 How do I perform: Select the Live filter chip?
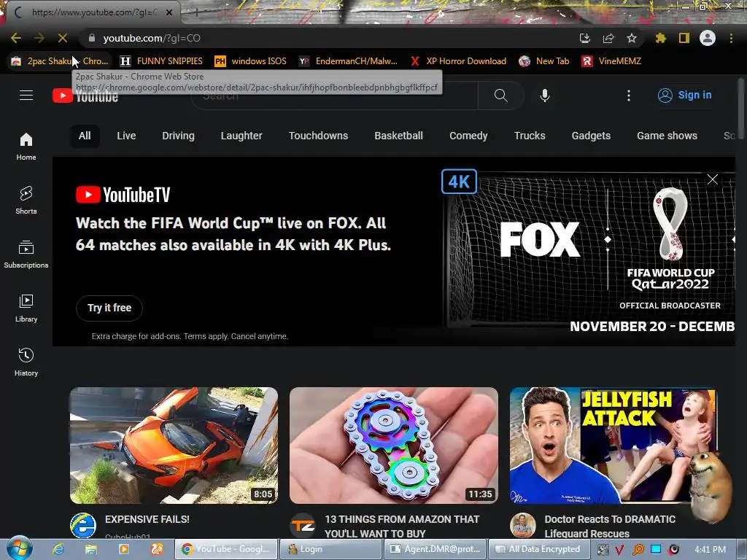click(x=126, y=136)
